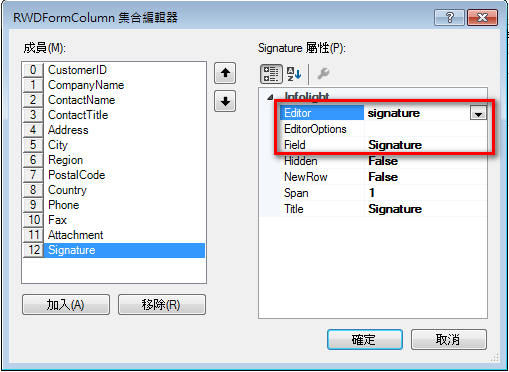
Task: Select the Editor property row
Action: point(383,113)
